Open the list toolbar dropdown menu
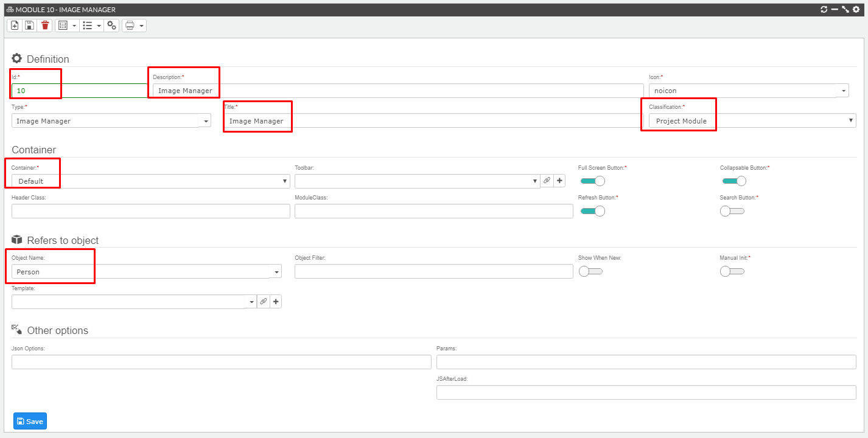 tap(99, 26)
